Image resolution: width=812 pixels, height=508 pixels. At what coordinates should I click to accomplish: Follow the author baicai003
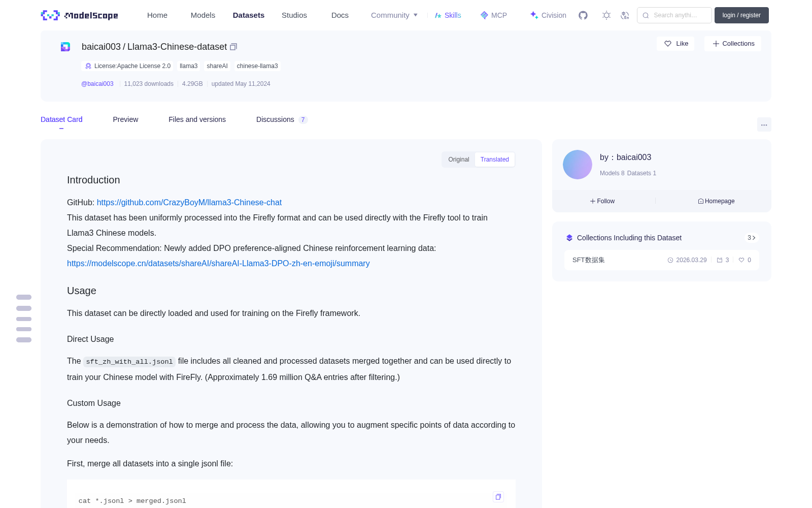pos(602,201)
